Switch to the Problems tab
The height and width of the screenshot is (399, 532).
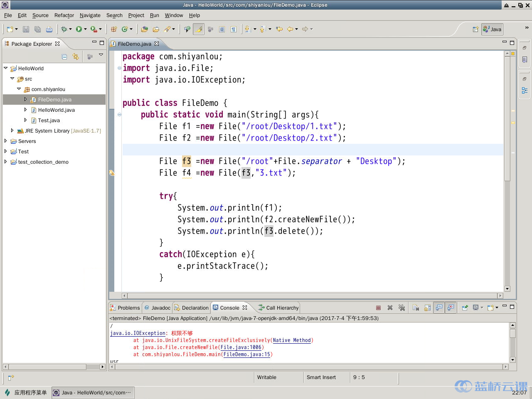(128, 308)
